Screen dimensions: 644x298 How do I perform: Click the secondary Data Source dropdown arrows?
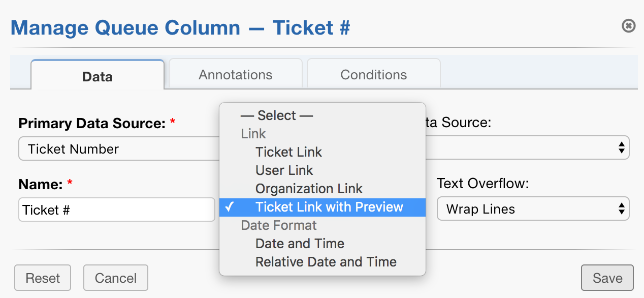pos(622,147)
